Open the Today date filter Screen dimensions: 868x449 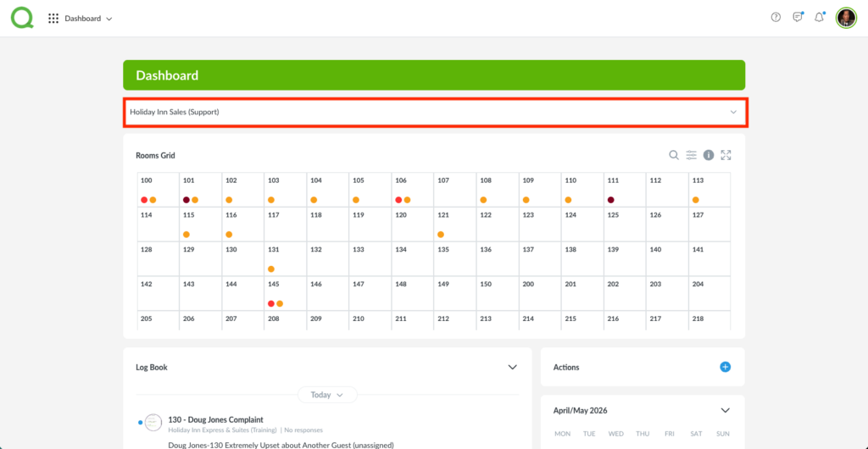tap(327, 395)
